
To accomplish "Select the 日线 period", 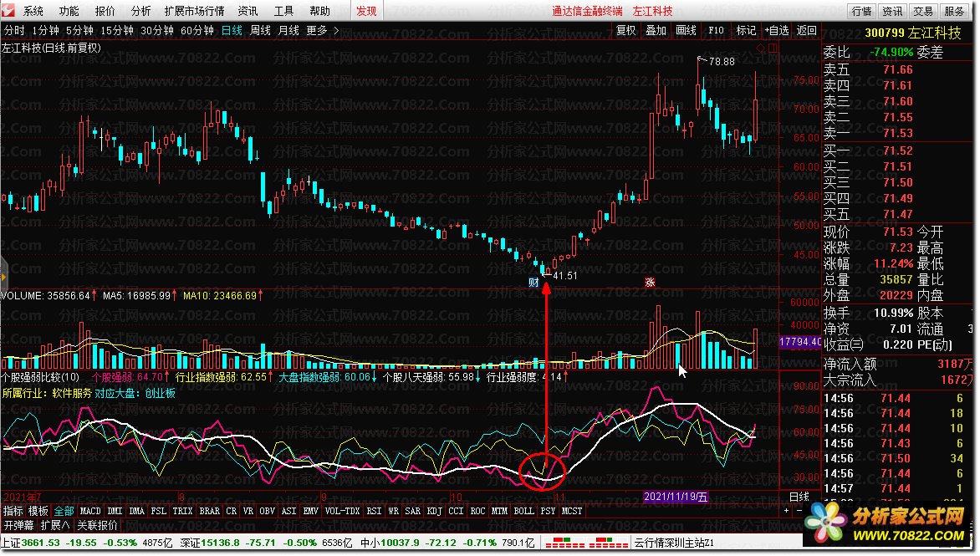I will tap(232, 30).
